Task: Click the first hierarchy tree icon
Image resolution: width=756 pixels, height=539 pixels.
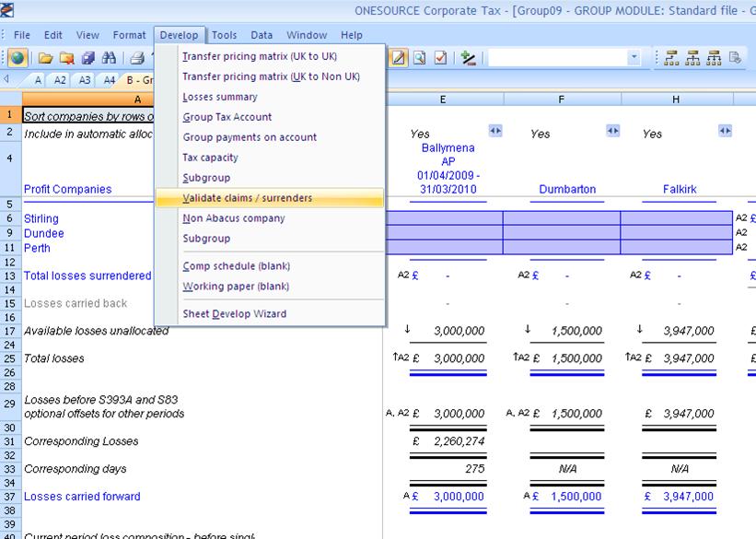Action: click(671, 58)
